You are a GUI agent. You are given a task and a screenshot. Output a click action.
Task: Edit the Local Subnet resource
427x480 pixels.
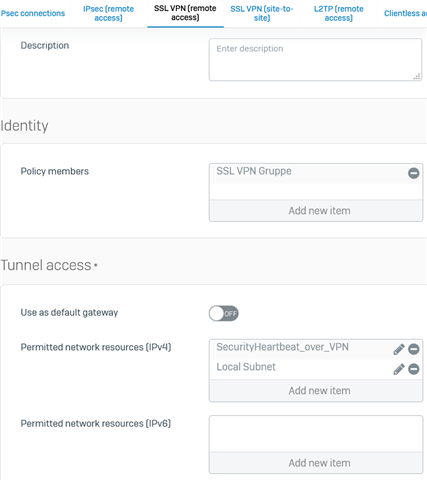tap(399, 369)
